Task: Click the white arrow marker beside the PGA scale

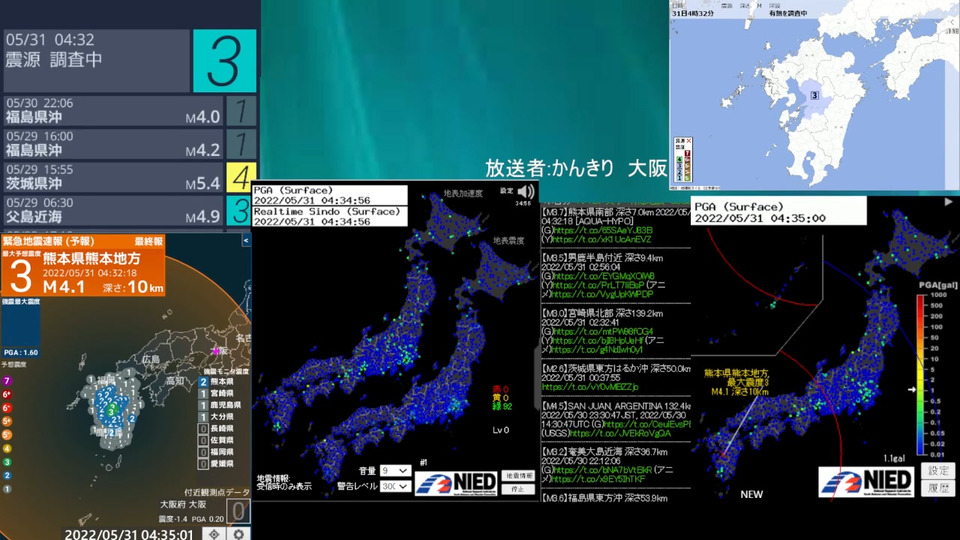Action: (912, 389)
